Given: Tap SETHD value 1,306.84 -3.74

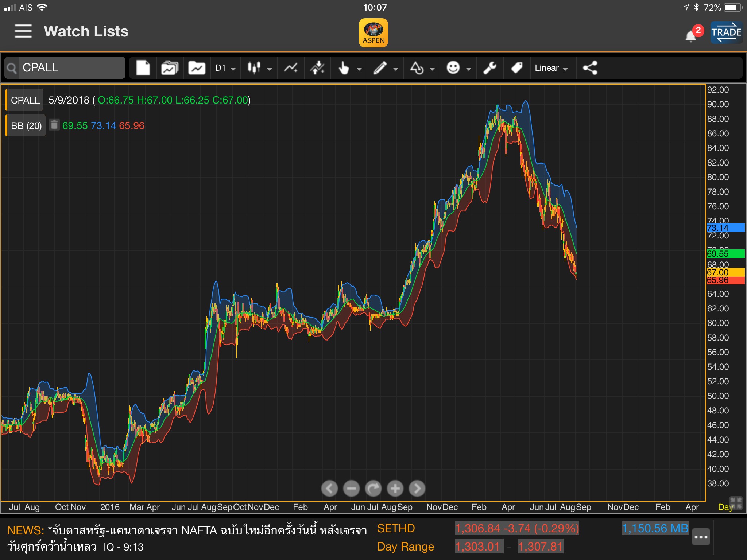Looking at the screenshot, I should pyautogui.click(x=517, y=528).
